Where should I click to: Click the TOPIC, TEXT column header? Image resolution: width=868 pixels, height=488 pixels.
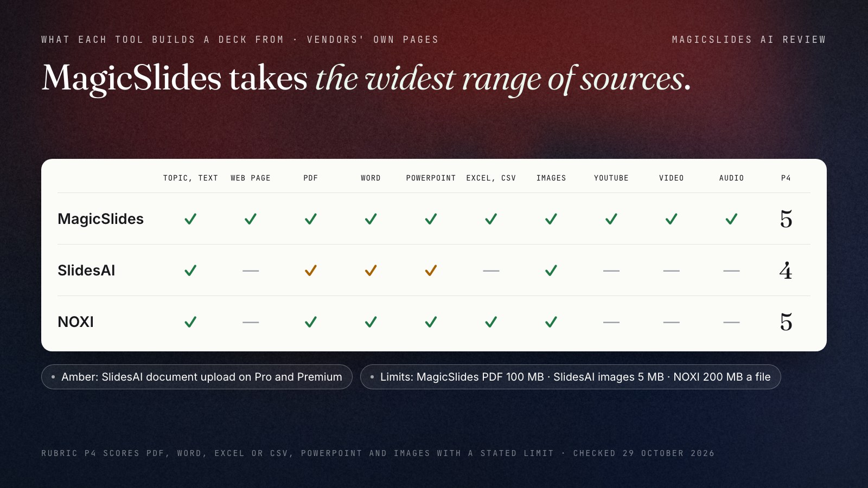(190, 178)
